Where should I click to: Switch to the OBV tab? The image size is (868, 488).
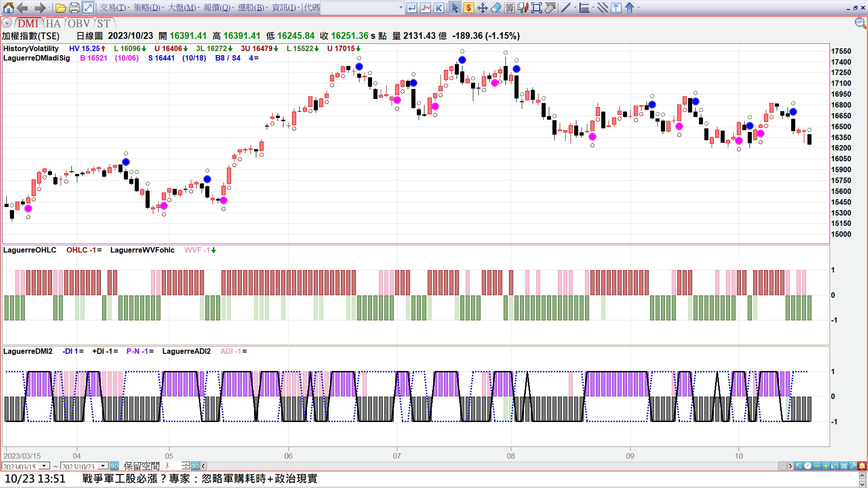(x=79, y=23)
